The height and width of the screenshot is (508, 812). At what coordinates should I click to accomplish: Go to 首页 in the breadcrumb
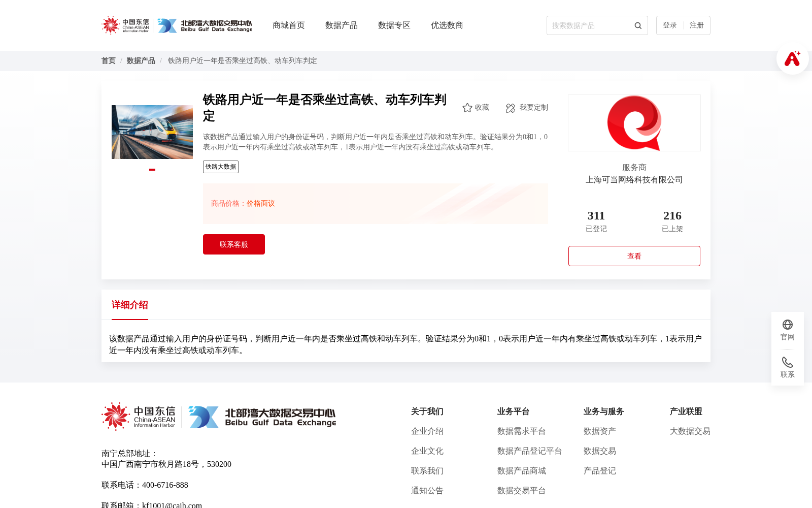click(x=109, y=60)
